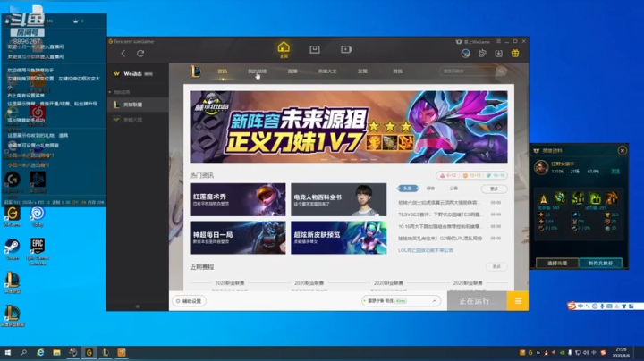Open the Edge browser from the taskbar
The height and width of the screenshot is (361, 644).
40,352
